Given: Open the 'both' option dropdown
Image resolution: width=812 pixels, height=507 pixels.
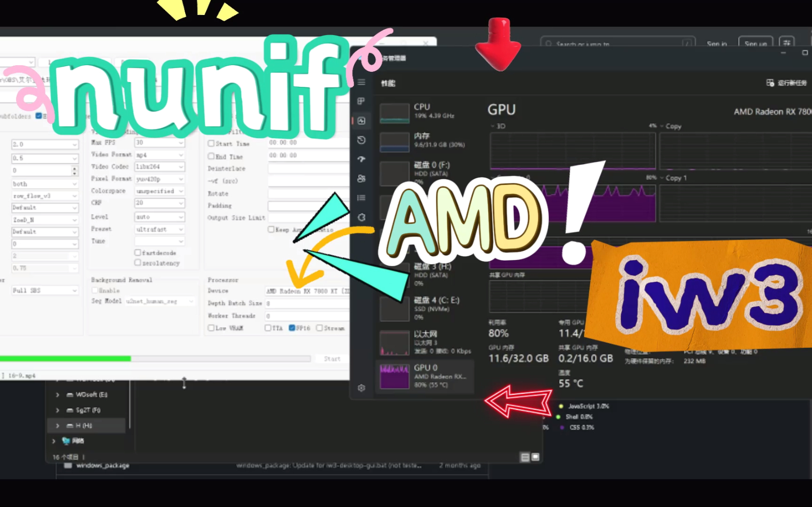Looking at the screenshot, I should (44, 183).
